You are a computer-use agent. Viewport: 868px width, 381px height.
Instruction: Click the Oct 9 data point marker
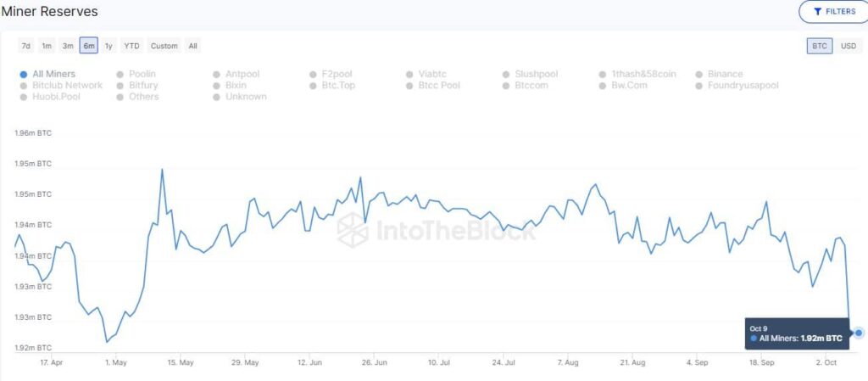[859, 333]
